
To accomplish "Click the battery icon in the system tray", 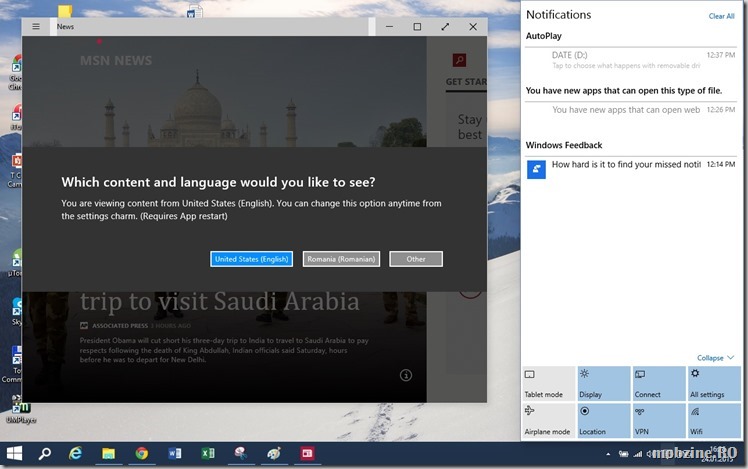I will click(623, 454).
